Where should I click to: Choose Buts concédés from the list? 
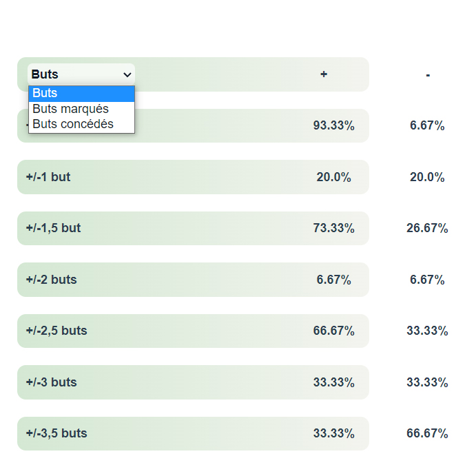81,124
